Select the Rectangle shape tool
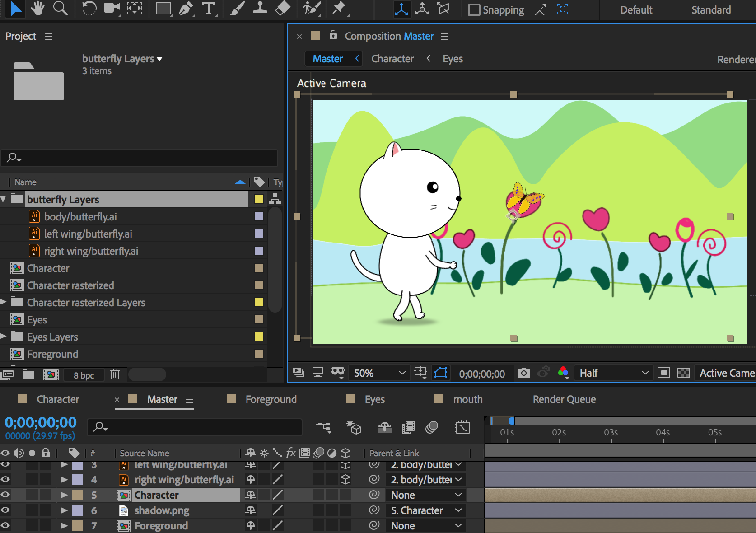756x533 pixels. 163,9
